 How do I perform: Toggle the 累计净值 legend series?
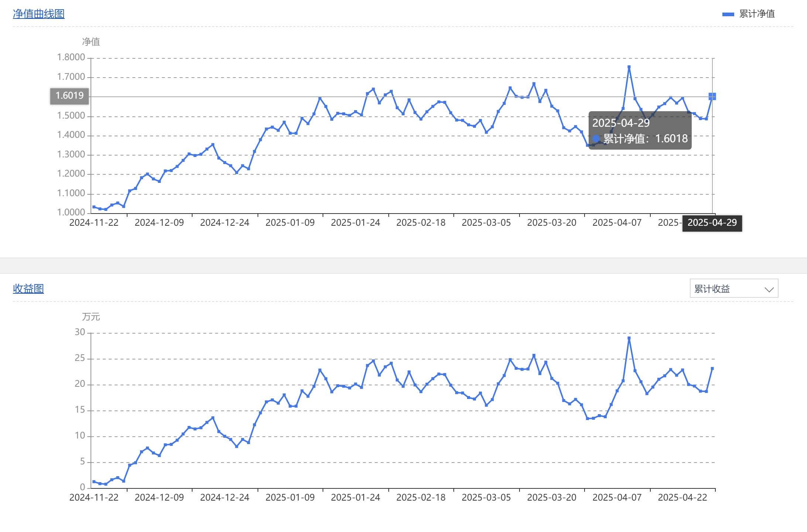click(756, 14)
